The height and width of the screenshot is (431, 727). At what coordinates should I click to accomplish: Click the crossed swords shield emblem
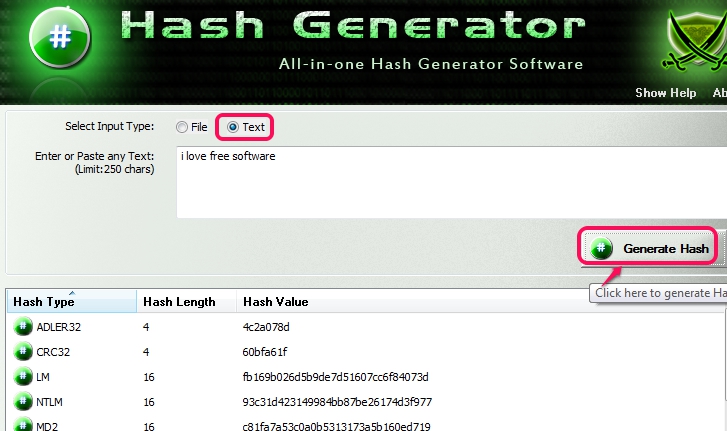pos(697,41)
